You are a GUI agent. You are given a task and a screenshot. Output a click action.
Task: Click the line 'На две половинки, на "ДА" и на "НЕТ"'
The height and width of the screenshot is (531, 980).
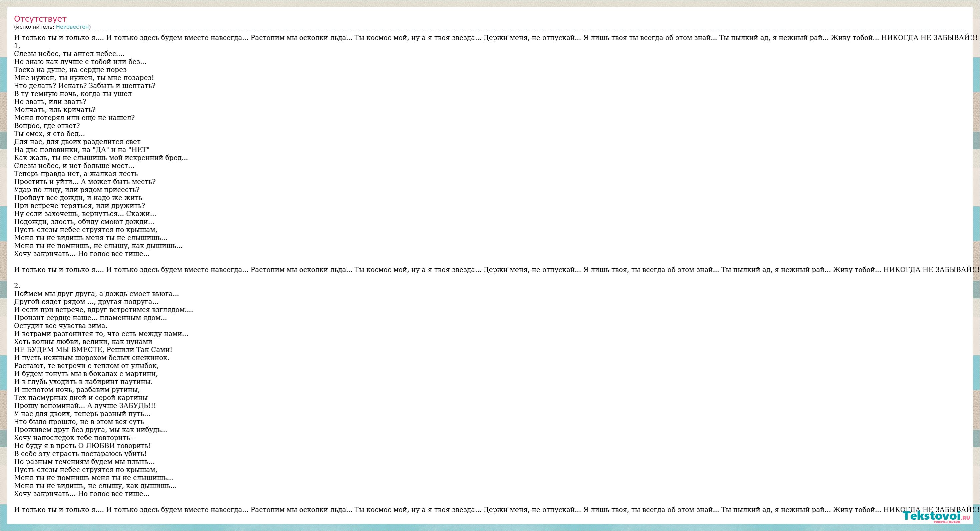click(82, 150)
